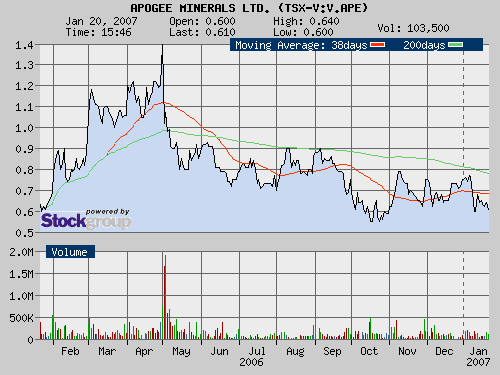Click the "1.3" price axis label
Screen dimensions: 500x375
pyautogui.click(x=24, y=65)
